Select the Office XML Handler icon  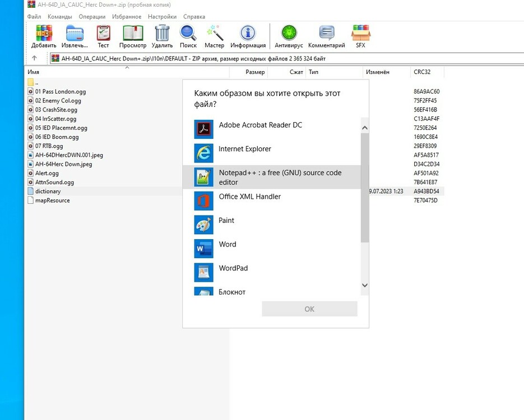pos(203,200)
